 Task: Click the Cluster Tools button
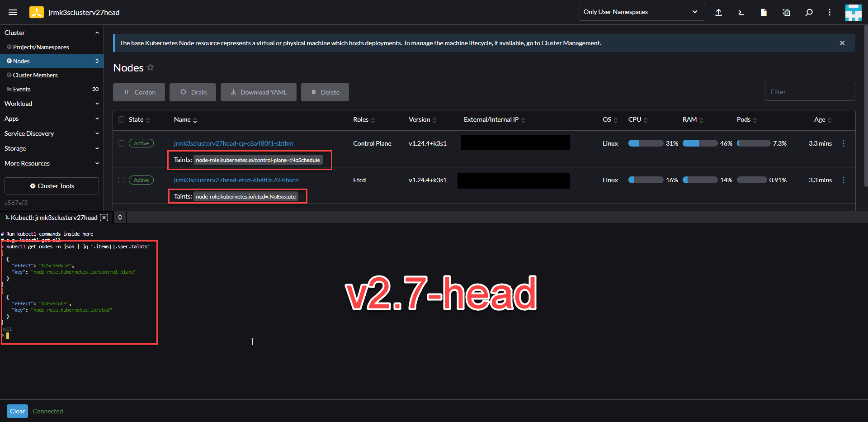51,185
